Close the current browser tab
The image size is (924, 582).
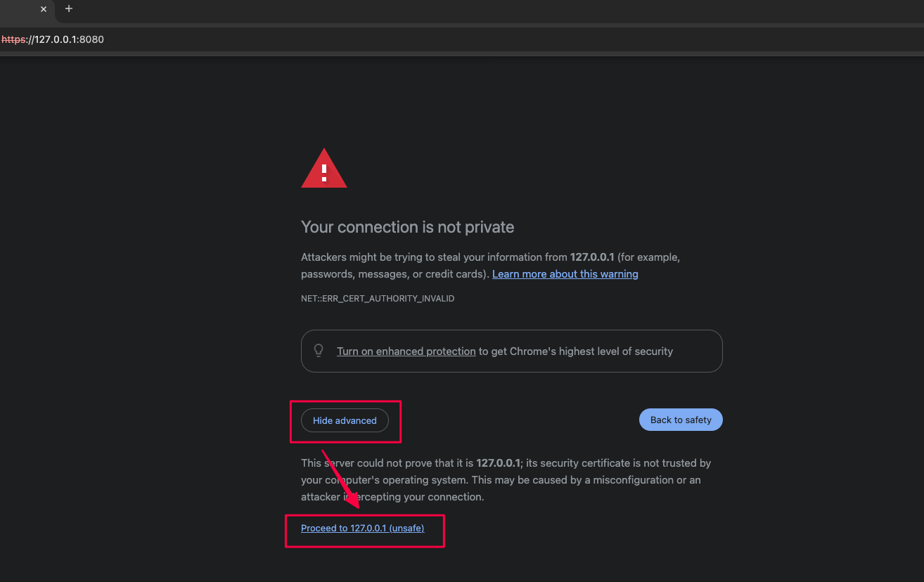(x=44, y=9)
